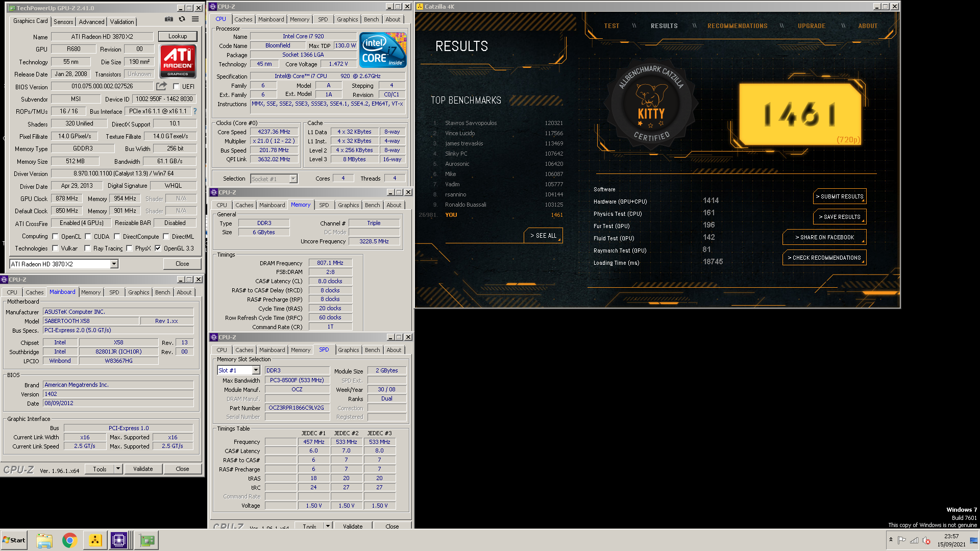Click SEE ALL under top benchmarks
Screen dimensions: 980x551
543,236
